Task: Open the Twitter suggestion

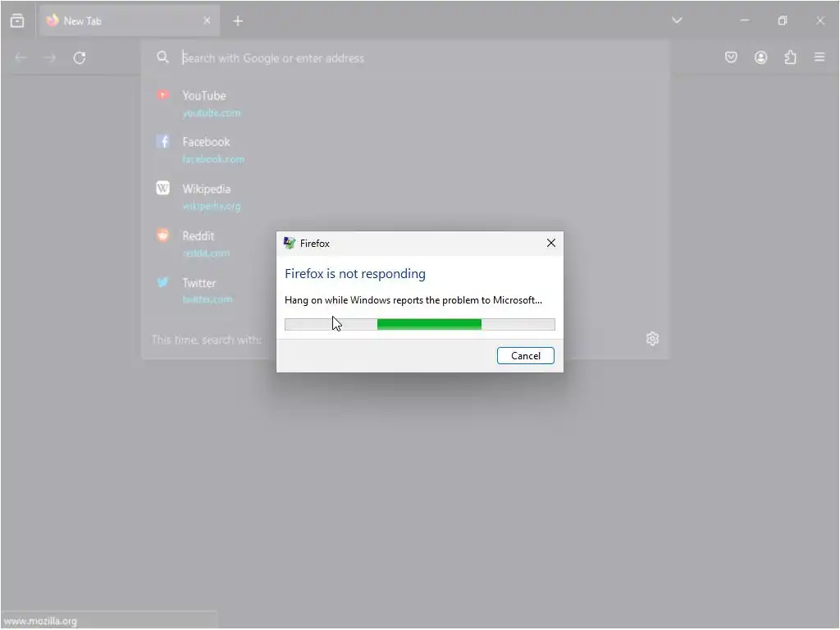Action: coord(199,283)
